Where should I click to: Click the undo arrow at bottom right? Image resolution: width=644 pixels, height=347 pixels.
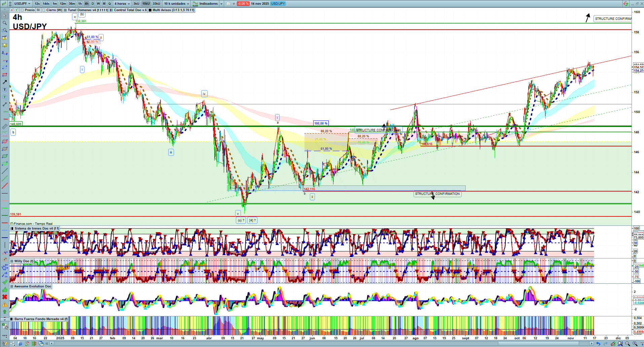[598, 344]
